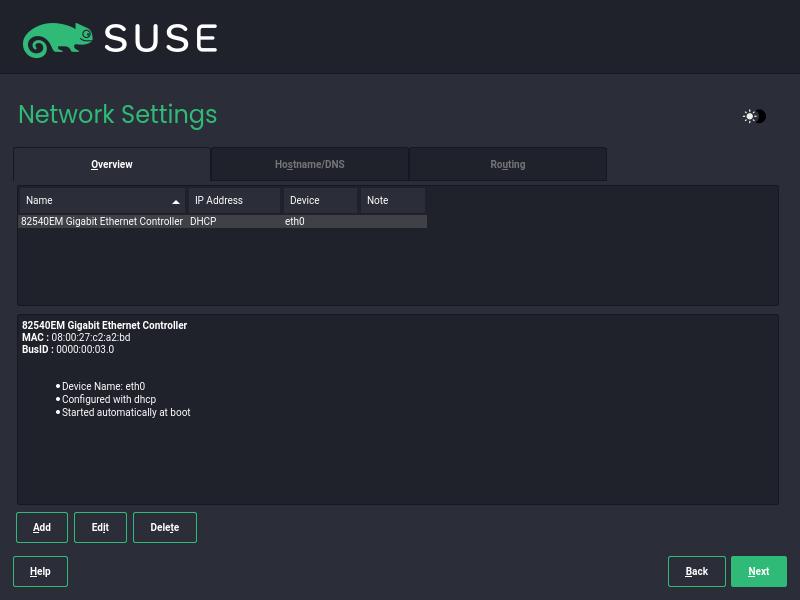Click Next to apply network settings
Screen dimensions: 800x600
tap(758, 571)
